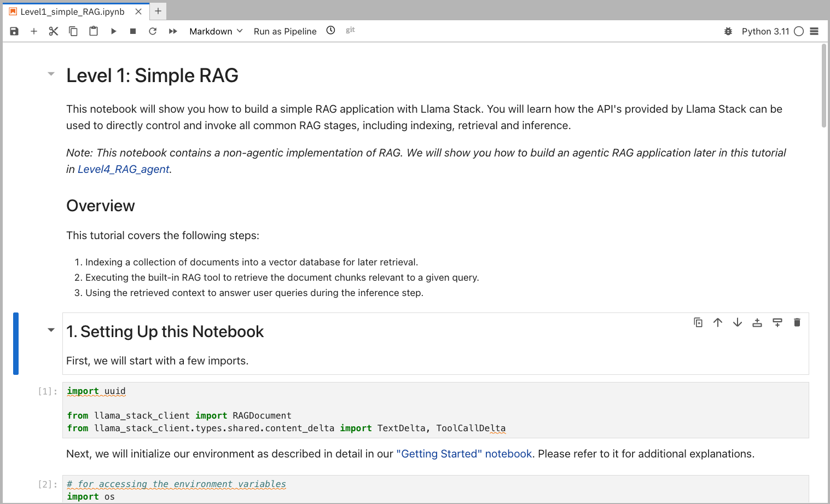Click the RAGDocument import line
Viewport: 830px width, 504px height.
click(179, 416)
